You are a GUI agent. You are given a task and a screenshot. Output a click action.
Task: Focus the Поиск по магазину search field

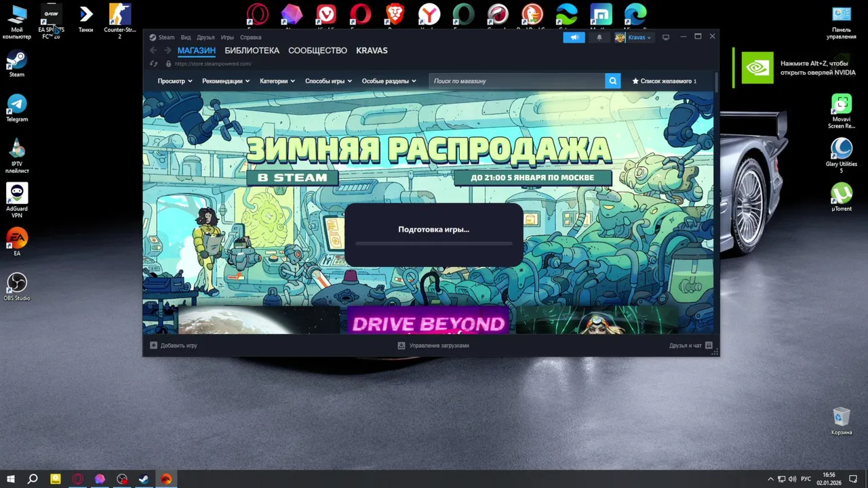click(x=517, y=81)
